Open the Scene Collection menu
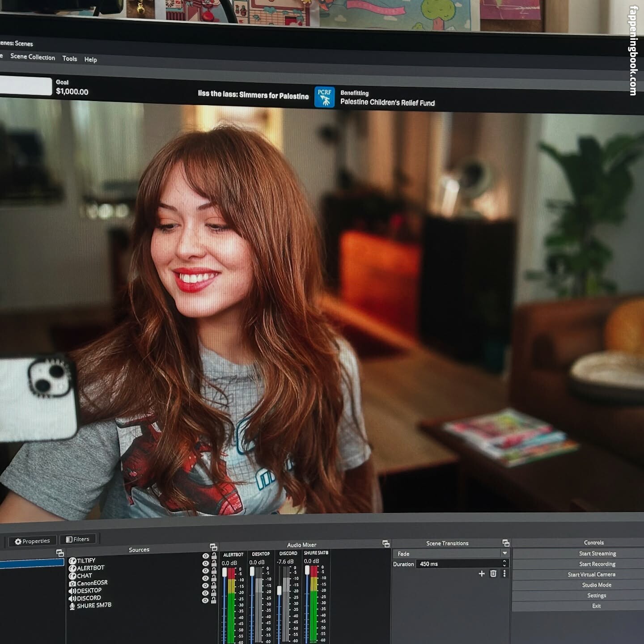 point(33,57)
